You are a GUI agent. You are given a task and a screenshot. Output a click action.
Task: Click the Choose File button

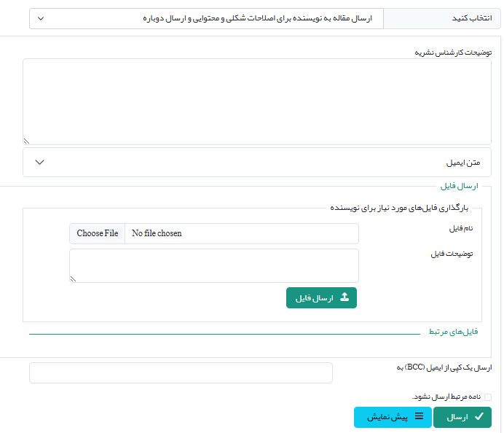coord(98,233)
